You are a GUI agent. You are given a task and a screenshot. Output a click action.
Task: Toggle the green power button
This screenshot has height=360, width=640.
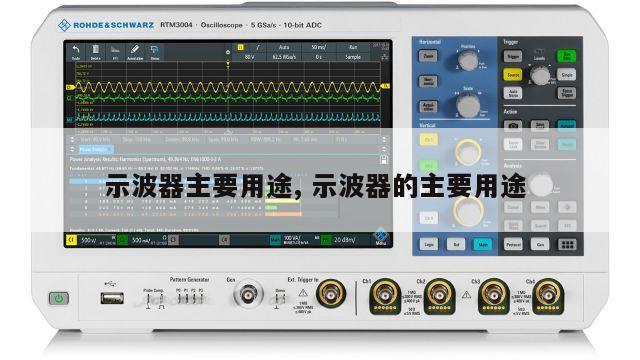59,298
